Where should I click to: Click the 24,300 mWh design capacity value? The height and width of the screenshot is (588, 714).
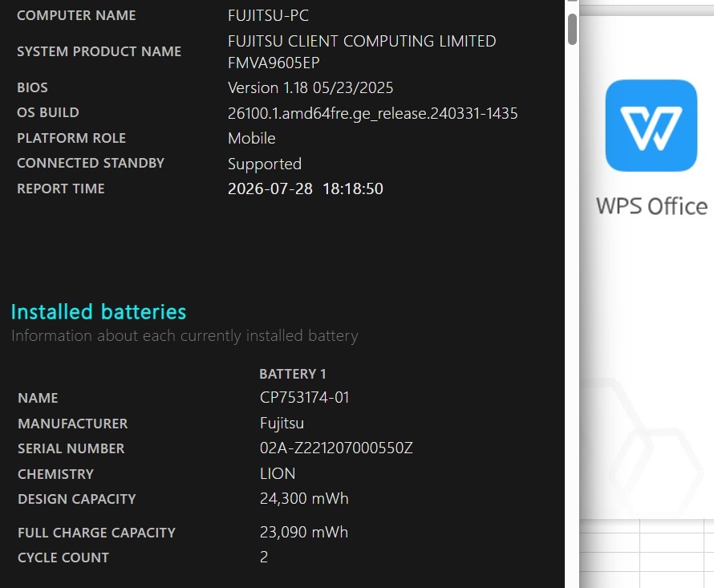click(x=304, y=498)
